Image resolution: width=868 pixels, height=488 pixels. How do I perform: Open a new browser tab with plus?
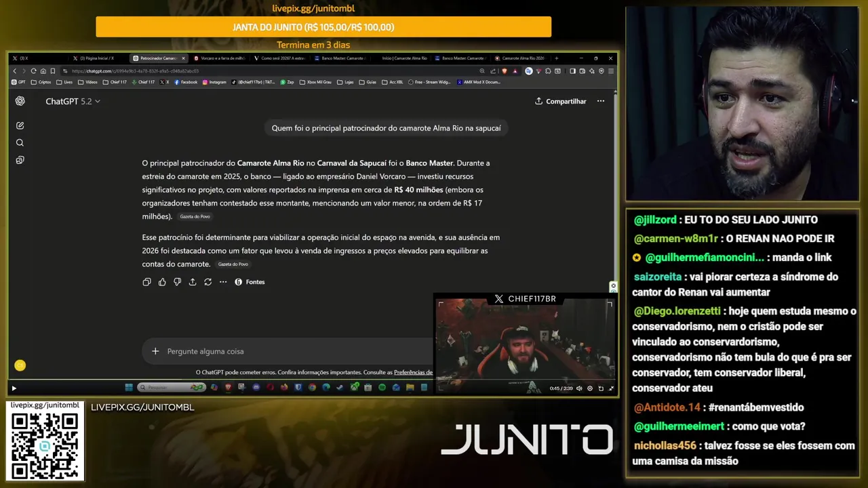pyautogui.click(x=557, y=58)
